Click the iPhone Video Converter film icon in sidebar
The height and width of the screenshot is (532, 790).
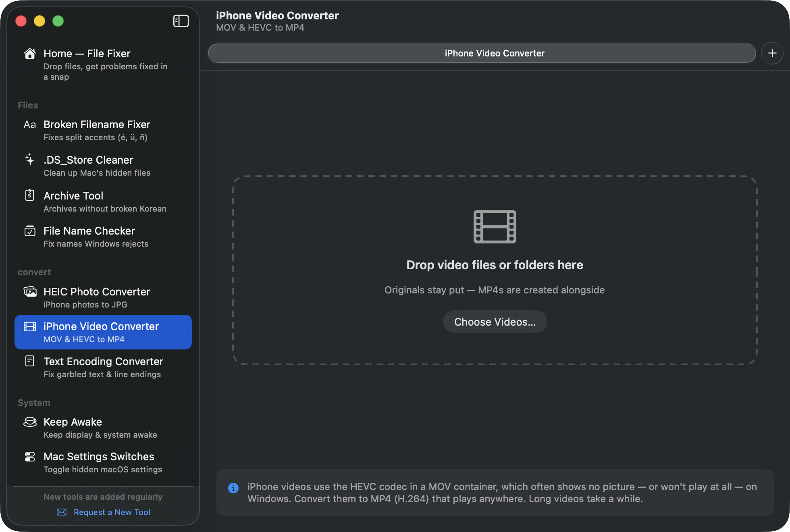pyautogui.click(x=30, y=326)
